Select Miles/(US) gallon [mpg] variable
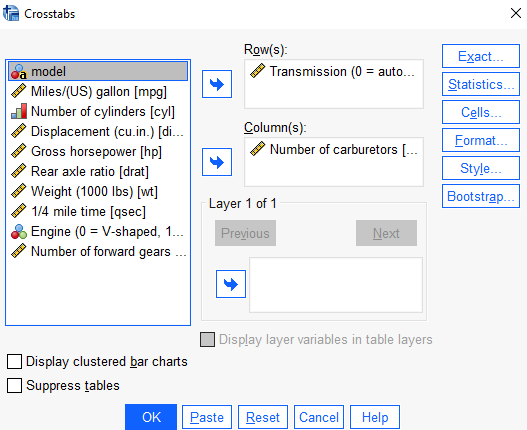This screenshot has width=527, height=430. [x=98, y=91]
